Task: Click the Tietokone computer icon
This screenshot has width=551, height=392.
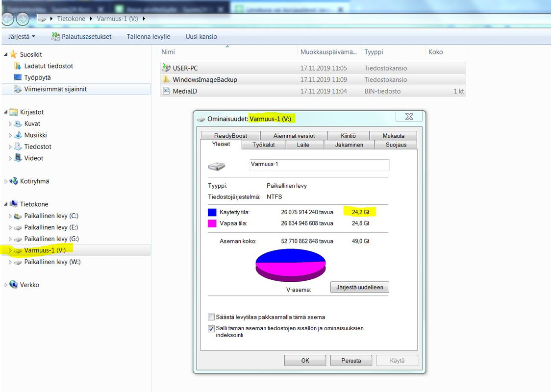Action: pos(13,204)
